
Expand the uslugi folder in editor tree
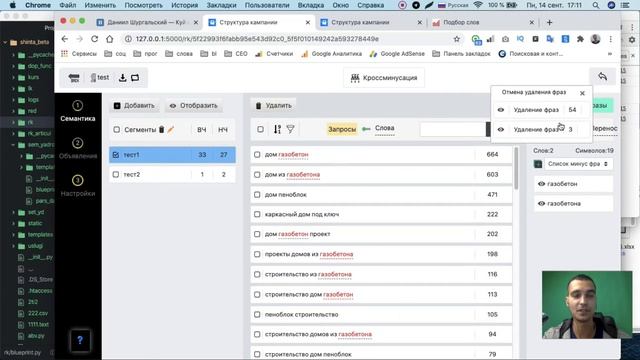[14, 246]
